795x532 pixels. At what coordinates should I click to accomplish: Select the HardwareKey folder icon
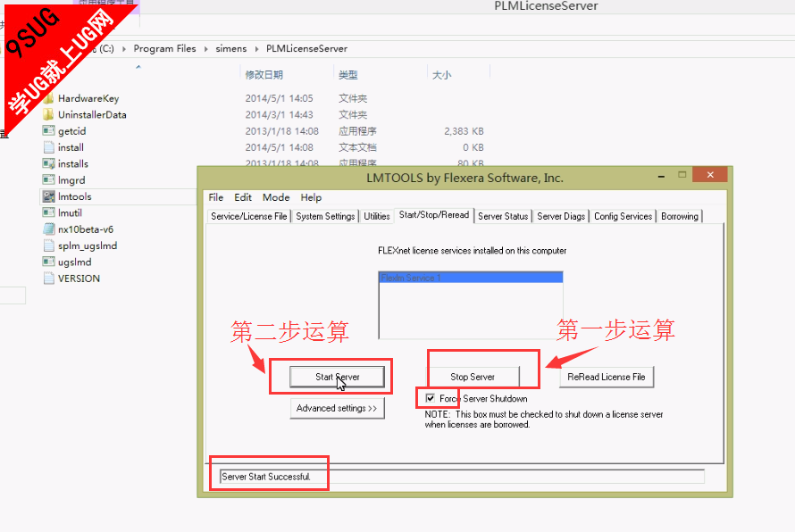[x=48, y=98]
